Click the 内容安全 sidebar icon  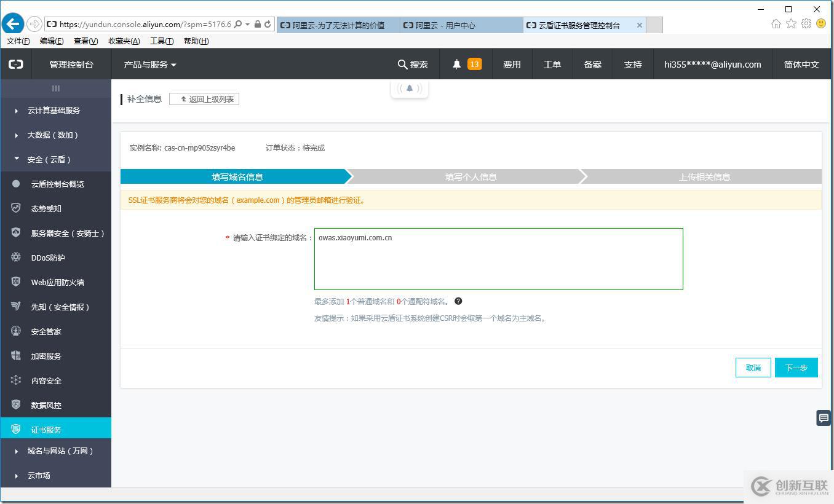pyautogui.click(x=16, y=380)
